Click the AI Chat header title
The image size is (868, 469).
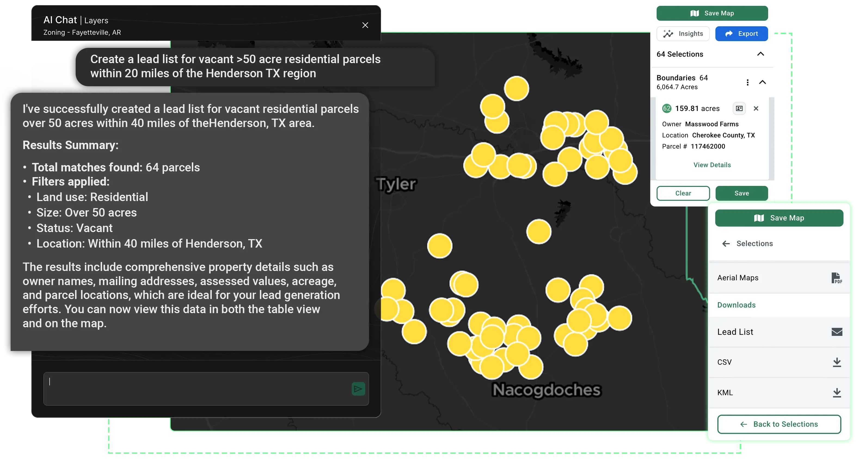(x=60, y=20)
